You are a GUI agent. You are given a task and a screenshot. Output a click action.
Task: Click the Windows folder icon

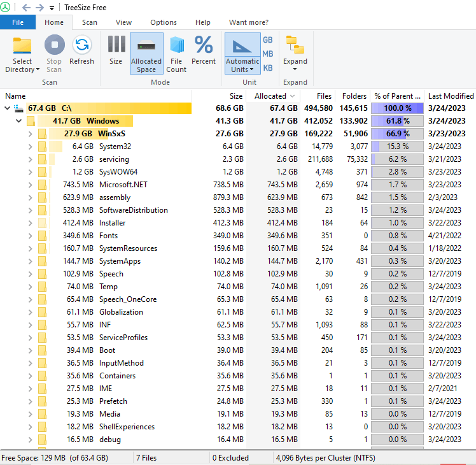click(31, 121)
